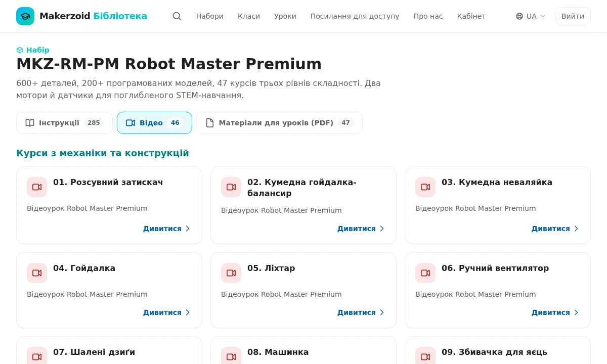Click the video icon on 08. Машинка card
The width and height of the screenshot is (607, 364).
pyautogui.click(x=231, y=355)
